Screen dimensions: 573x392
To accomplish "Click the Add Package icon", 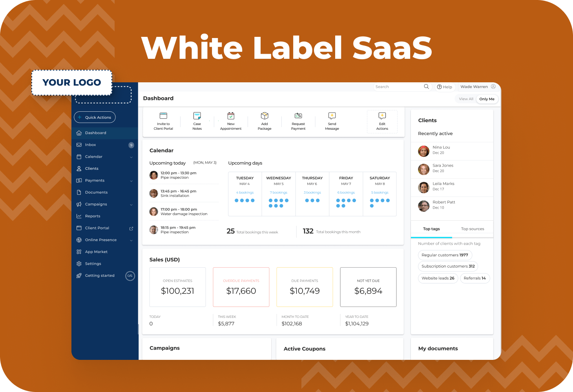I will coord(265,116).
